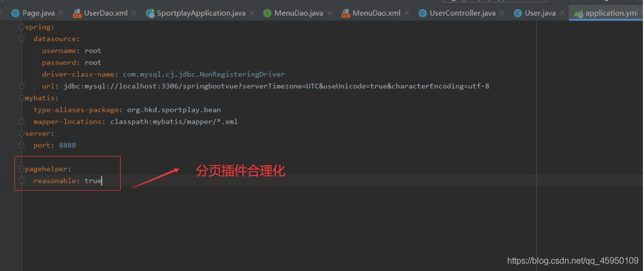Place cursor on the password key

click(x=59, y=63)
